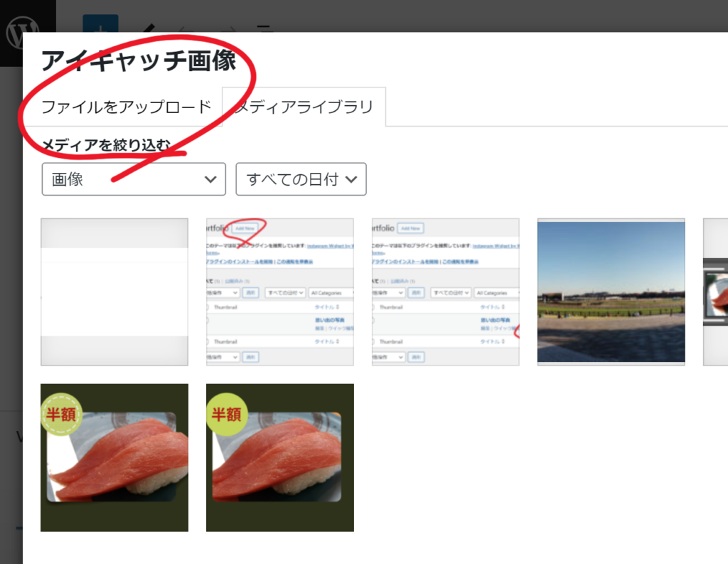Select the blank white image thumbnail
The width and height of the screenshot is (728, 564).
click(114, 292)
